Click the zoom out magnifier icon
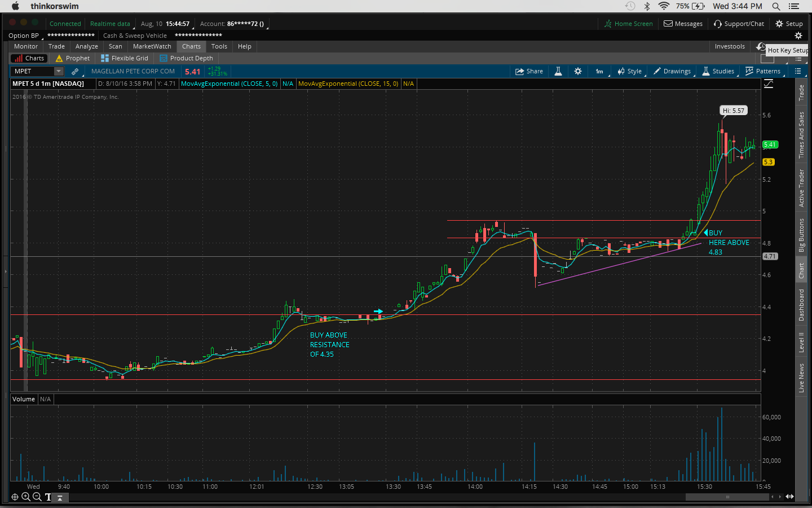Image resolution: width=812 pixels, height=508 pixels. click(x=37, y=497)
